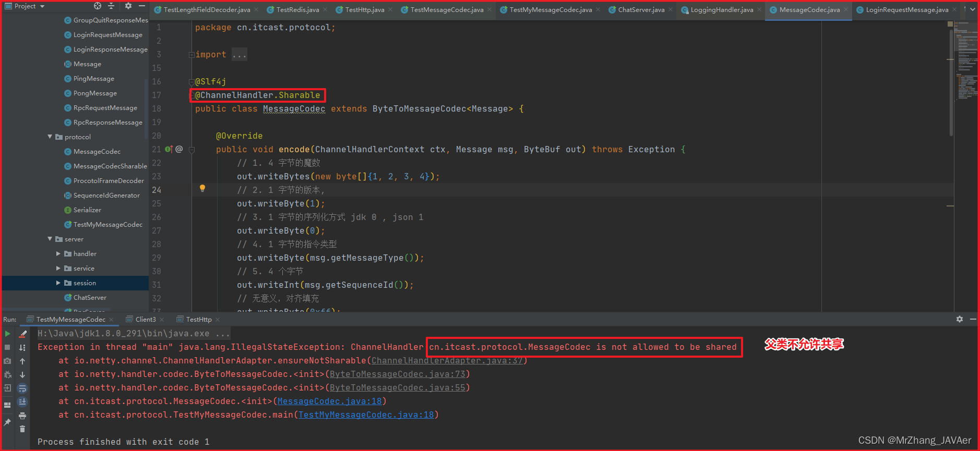Fold the encode method at line 21

coord(192,150)
